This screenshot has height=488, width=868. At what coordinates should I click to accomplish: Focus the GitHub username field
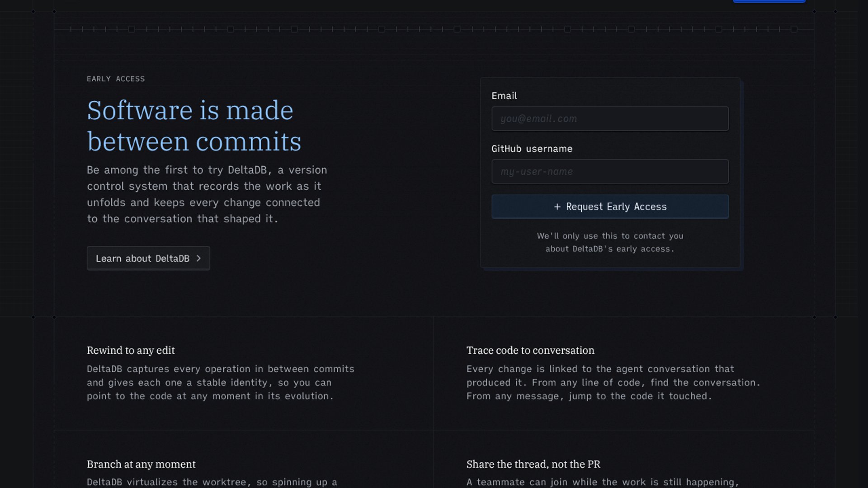610,171
